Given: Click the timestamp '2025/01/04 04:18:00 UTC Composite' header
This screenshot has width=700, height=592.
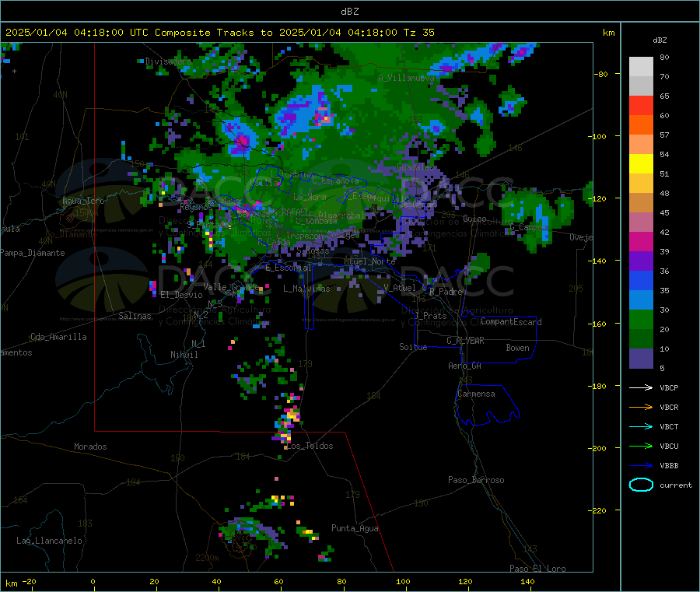Looking at the screenshot, I should [107, 33].
